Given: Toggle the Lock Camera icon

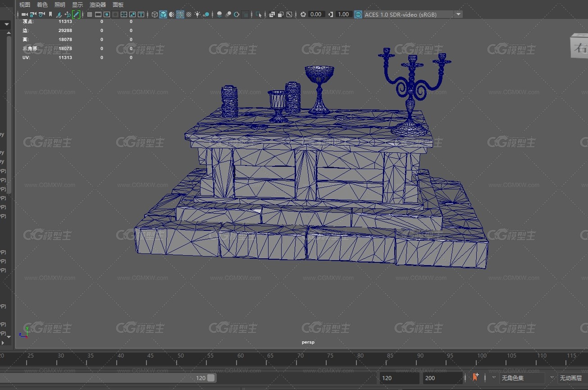Looking at the screenshot, I should coord(33,14).
